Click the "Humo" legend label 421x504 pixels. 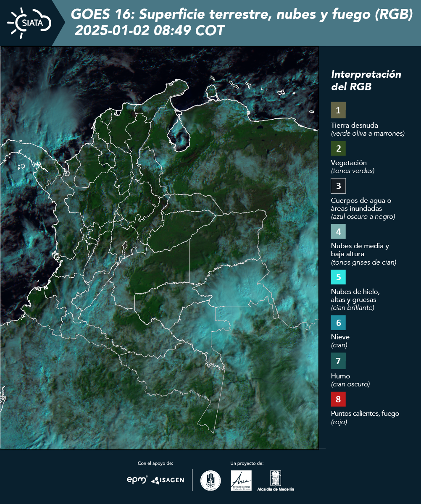tap(340, 376)
